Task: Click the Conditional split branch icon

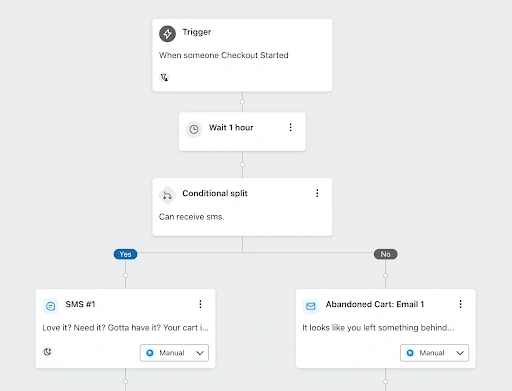Action: (x=167, y=195)
